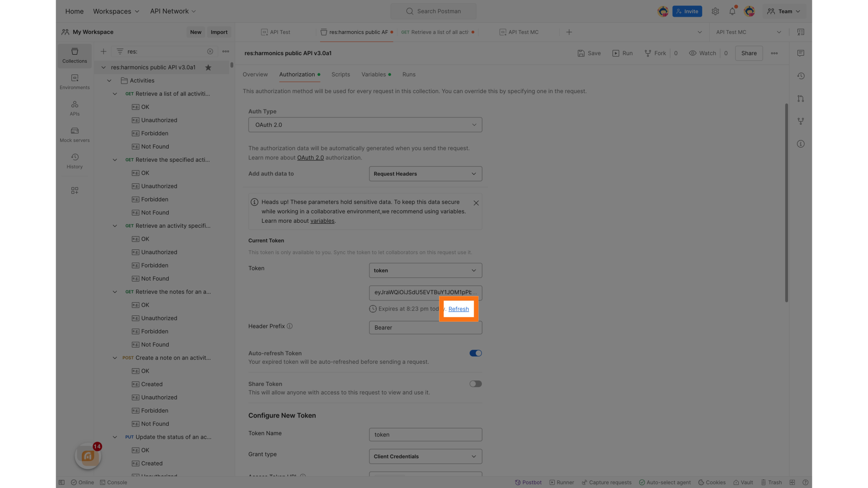Open the notifications bell
This screenshot has width=868, height=488.
pos(732,11)
